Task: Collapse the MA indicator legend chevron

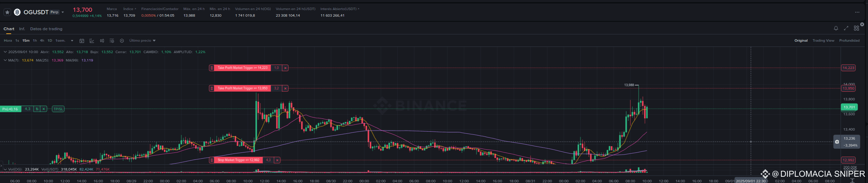Action: pos(5,60)
